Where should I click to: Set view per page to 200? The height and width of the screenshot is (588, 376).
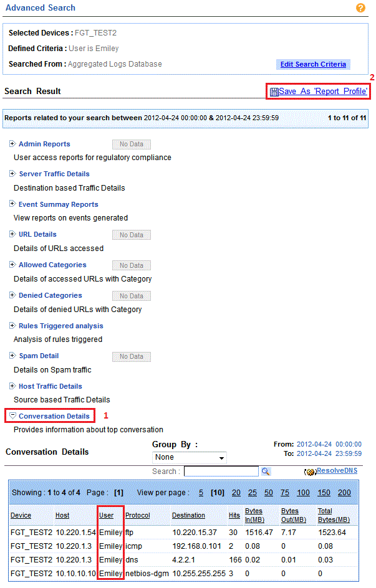point(344,493)
